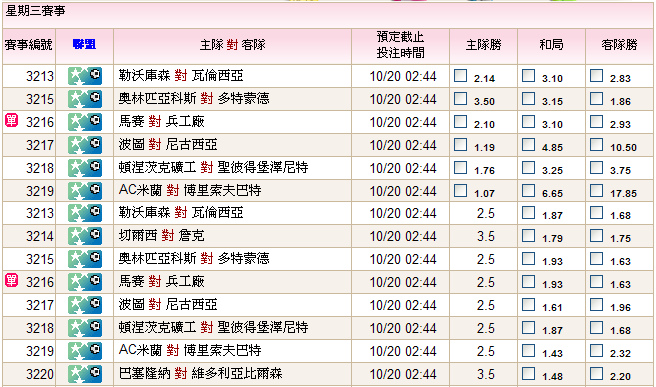Click league icon in 3215 row with odds 3.50
Viewport: 656px width, 387px height.
(x=85, y=99)
